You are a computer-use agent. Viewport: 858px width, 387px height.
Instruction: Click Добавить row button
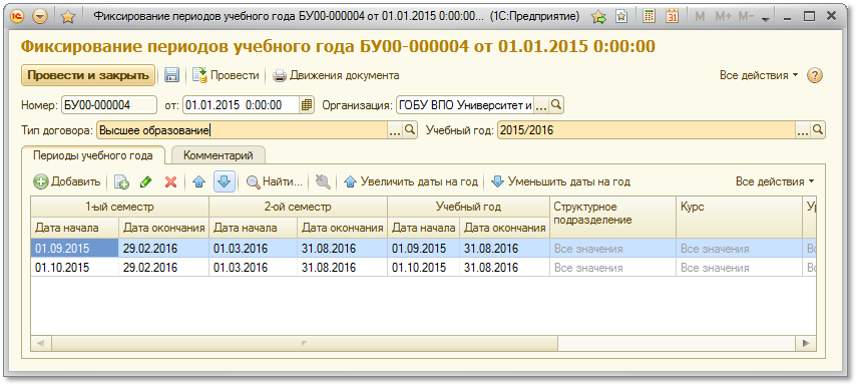(x=67, y=182)
